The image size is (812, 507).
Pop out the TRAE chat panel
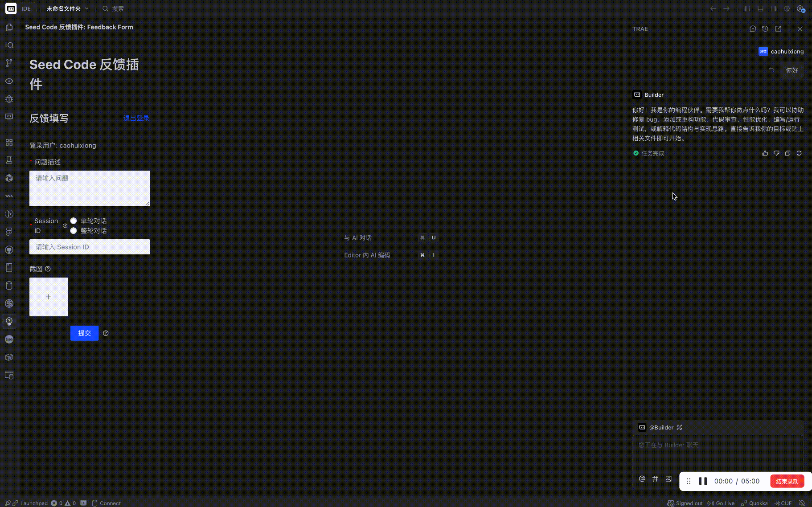click(x=778, y=29)
